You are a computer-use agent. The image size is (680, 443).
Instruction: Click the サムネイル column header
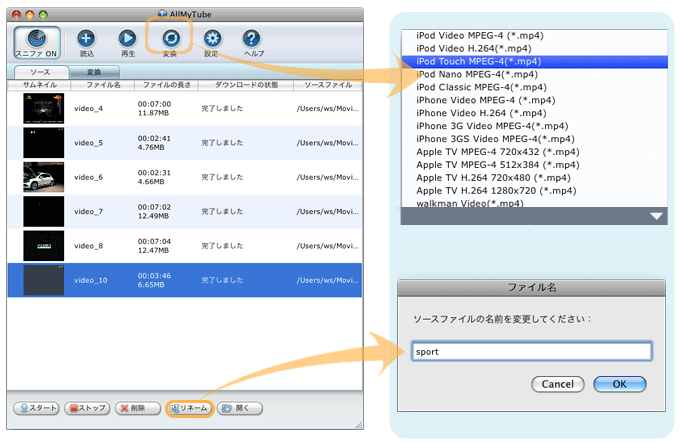pos(39,85)
